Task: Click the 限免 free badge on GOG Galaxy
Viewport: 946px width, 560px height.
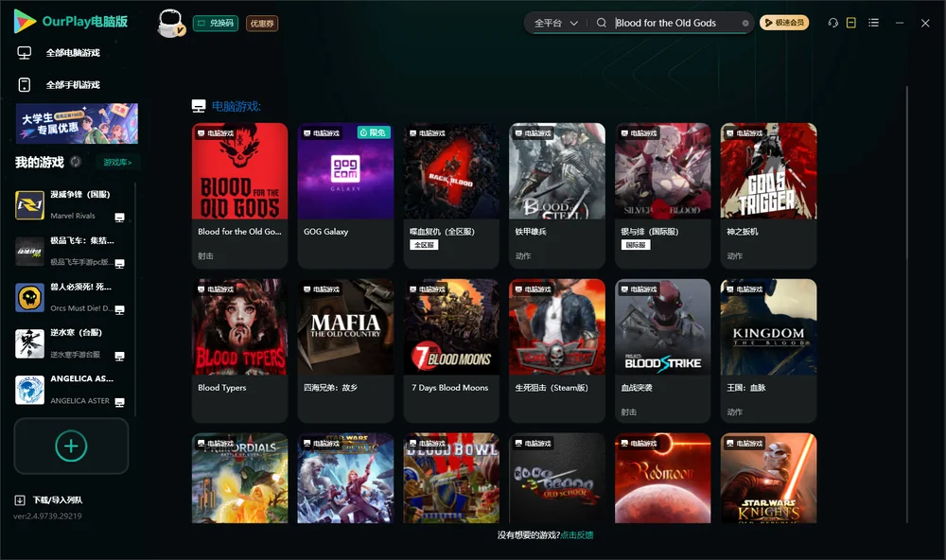Action: (x=374, y=132)
